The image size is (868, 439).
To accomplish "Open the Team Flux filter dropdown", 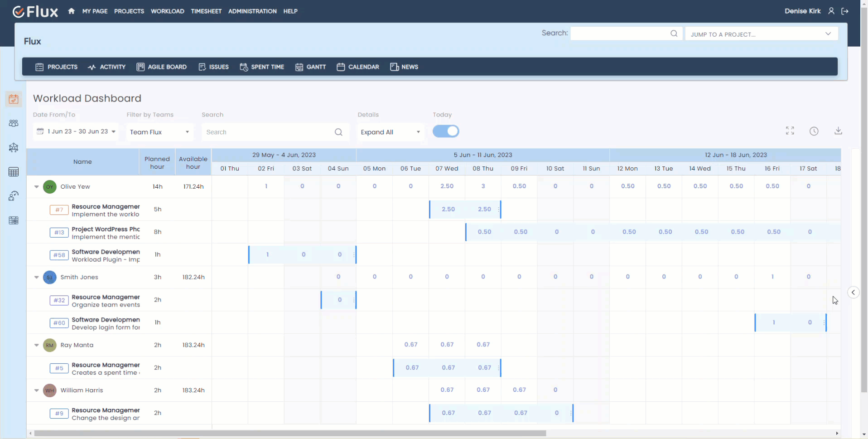I will point(159,132).
